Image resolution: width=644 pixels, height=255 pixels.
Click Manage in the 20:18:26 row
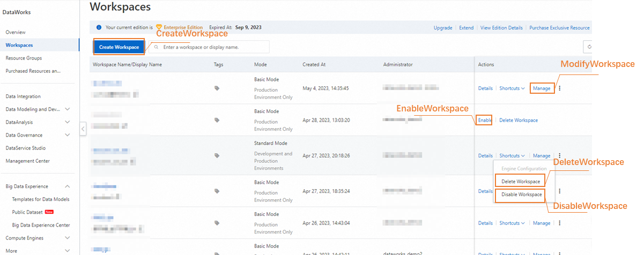pyautogui.click(x=542, y=156)
